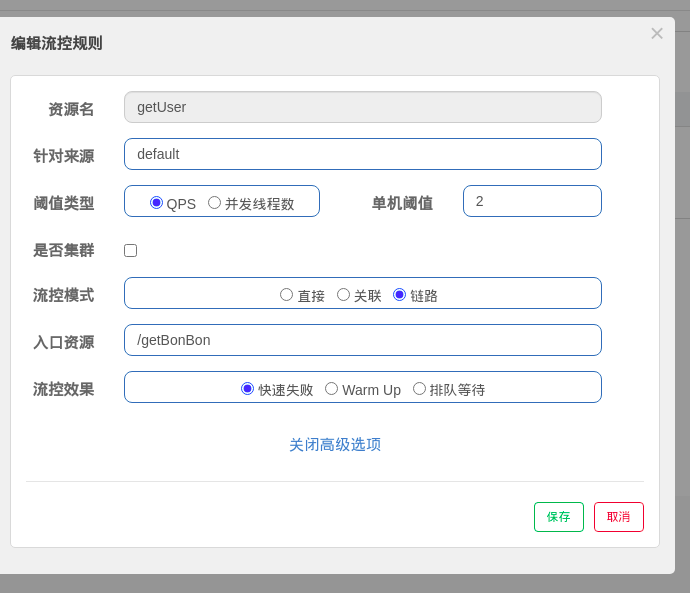Click the 单机阈值 label

click(x=402, y=203)
